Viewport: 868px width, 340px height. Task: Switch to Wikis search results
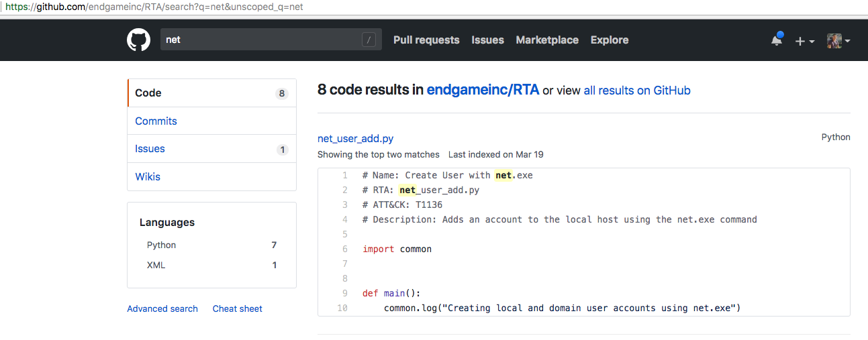coord(148,177)
